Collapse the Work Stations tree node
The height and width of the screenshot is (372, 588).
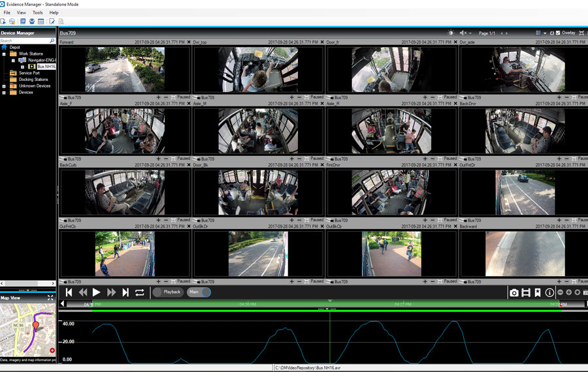tap(4, 54)
